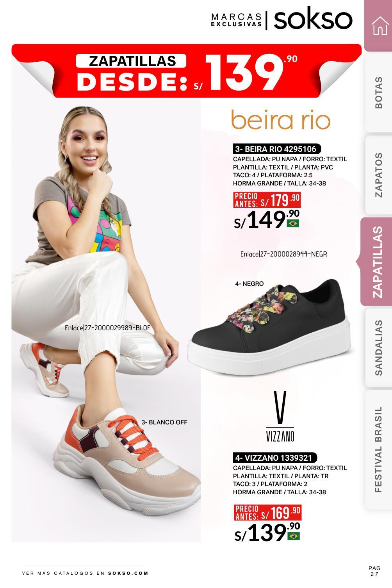This screenshot has height=588, width=392.
Task: Click the Brazil flag beside 139.90
Action: 294,536
